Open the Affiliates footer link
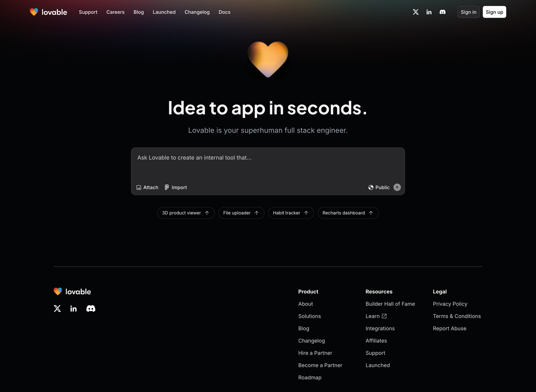Screen dimensions: 536x392 tap(376, 341)
